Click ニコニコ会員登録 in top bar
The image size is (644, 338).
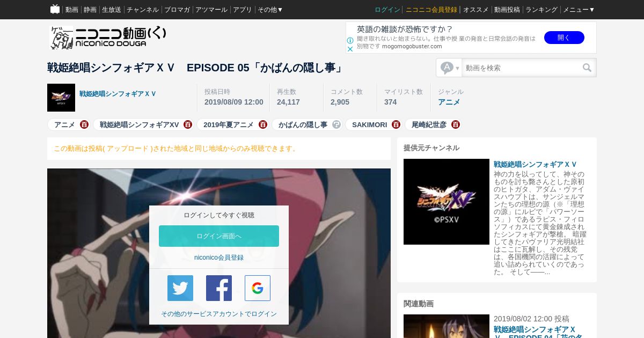pos(431,10)
